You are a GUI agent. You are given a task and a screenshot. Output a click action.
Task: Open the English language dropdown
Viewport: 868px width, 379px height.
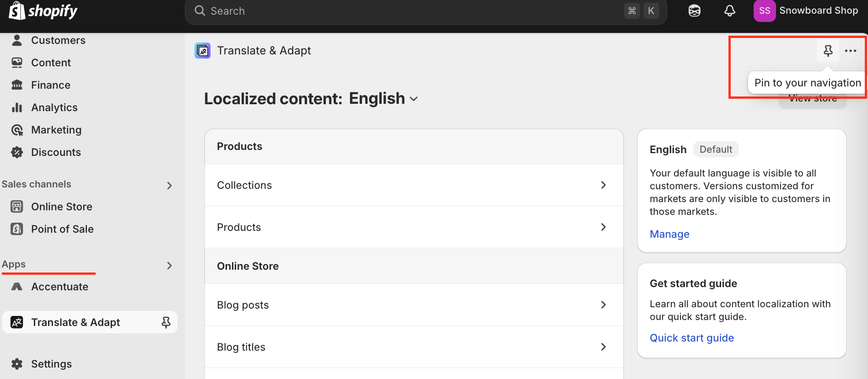383,98
